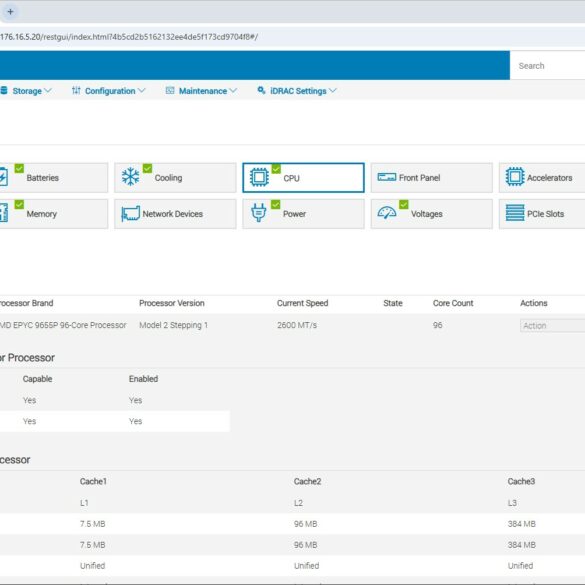This screenshot has height=585, width=585.
Task: Click the Configuration sliders icon
Action: [76, 90]
